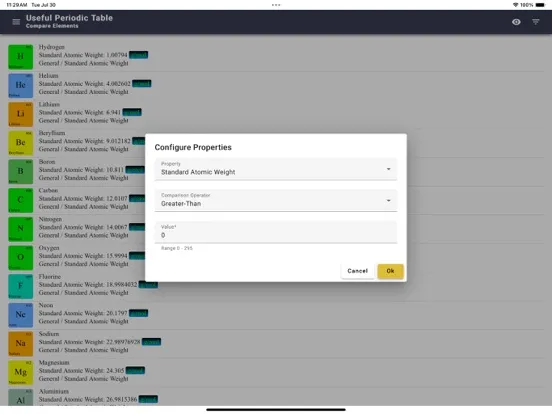Confirm with the yellow Ok button

(x=390, y=271)
